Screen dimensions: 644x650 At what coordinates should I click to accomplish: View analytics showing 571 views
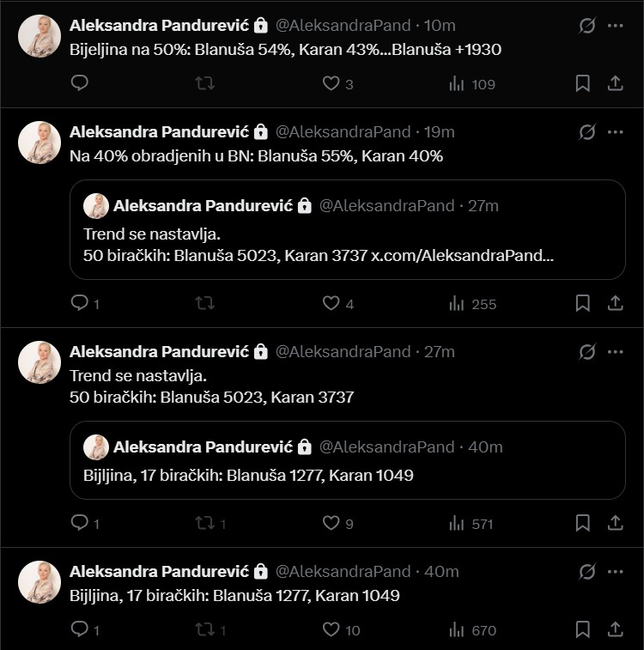tap(457, 523)
